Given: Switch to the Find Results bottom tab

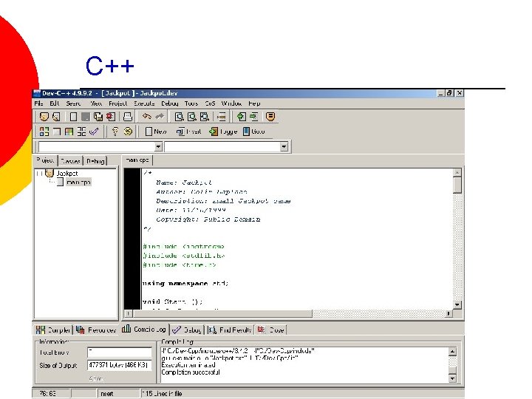Looking at the screenshot, I should (229, 330).
